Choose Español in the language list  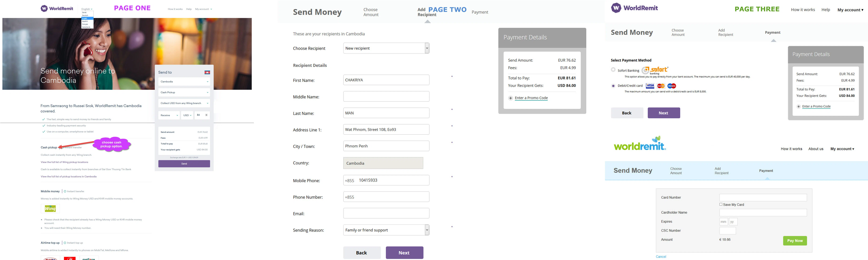click(85, 21)
